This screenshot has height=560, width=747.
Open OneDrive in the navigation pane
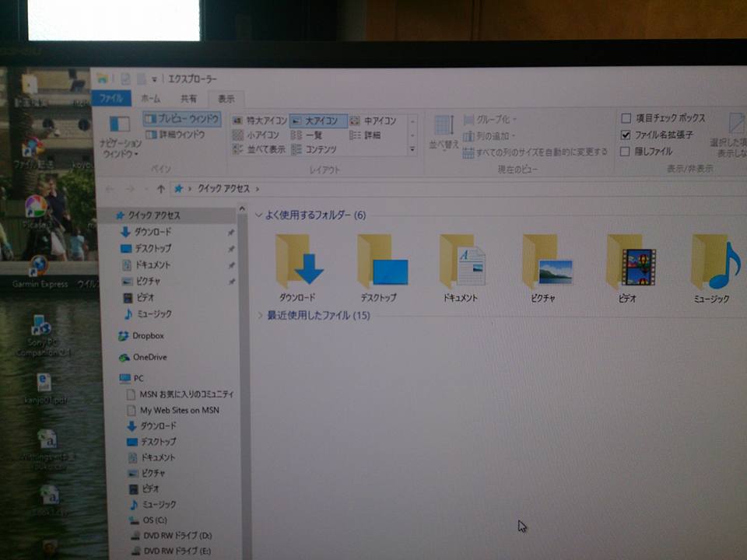pos(143,357)
